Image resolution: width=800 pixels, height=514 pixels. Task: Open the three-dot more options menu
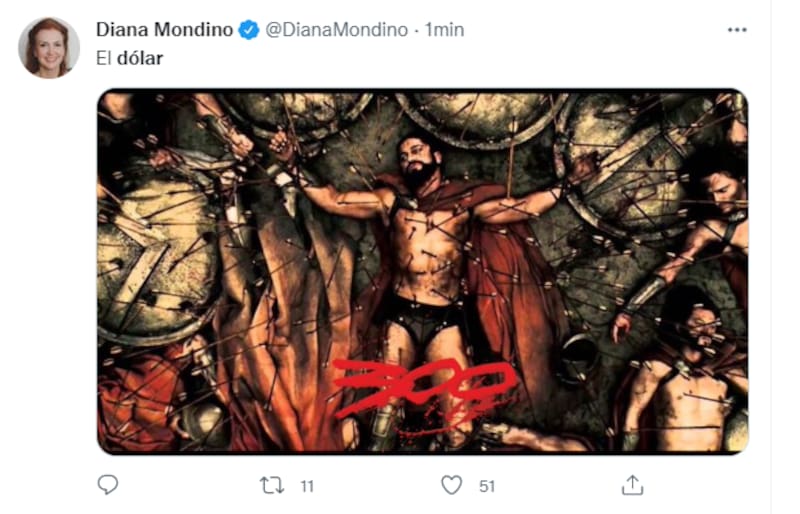737,30
